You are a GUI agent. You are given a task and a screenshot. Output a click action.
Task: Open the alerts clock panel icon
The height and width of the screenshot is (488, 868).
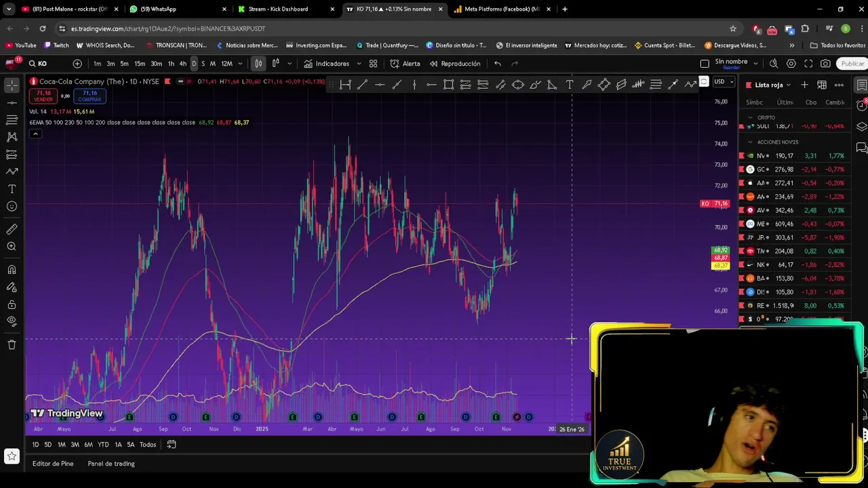click(861, 105)
